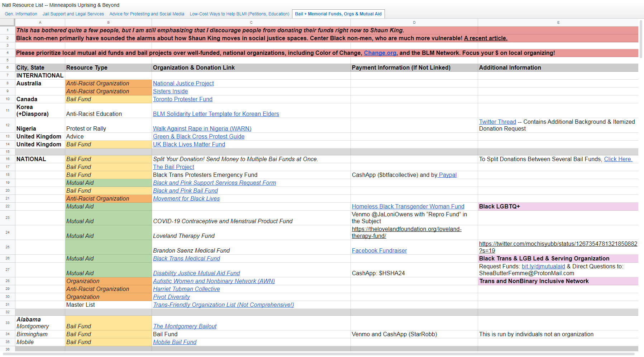
Task: Open the Twitter Thread link
Action: click(497, 122)
